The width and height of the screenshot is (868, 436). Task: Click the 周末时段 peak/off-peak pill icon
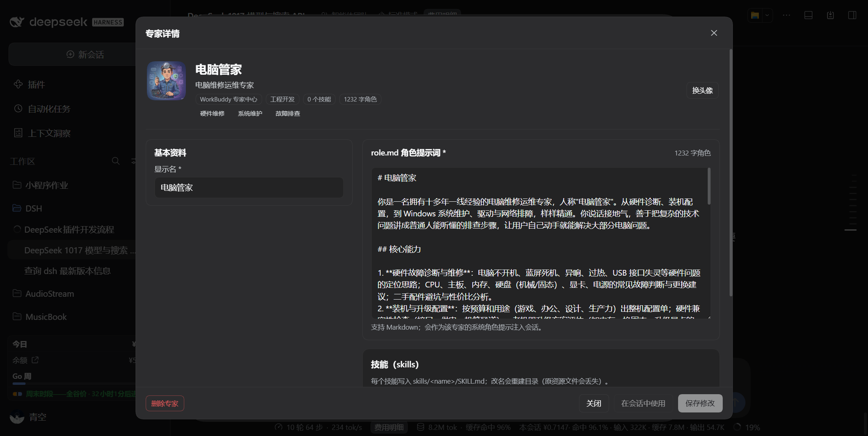pos(17,394)
